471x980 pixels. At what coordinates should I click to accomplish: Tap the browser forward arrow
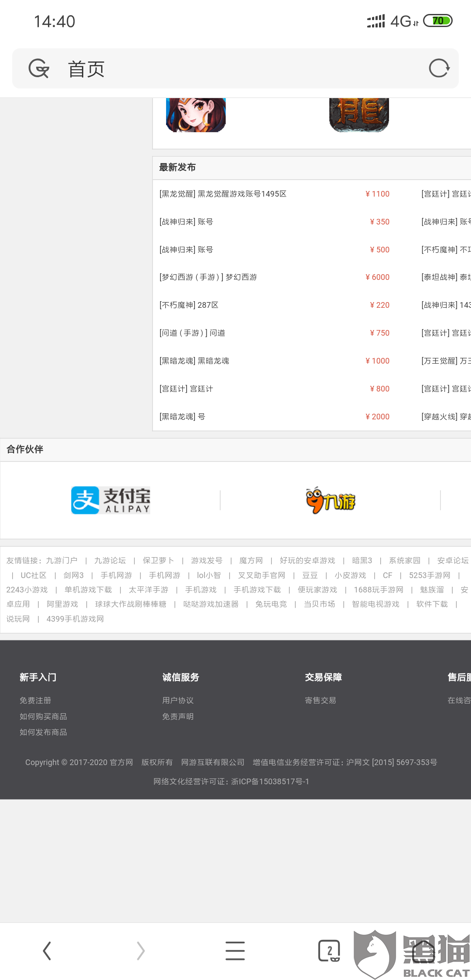(x=140, y=951)
